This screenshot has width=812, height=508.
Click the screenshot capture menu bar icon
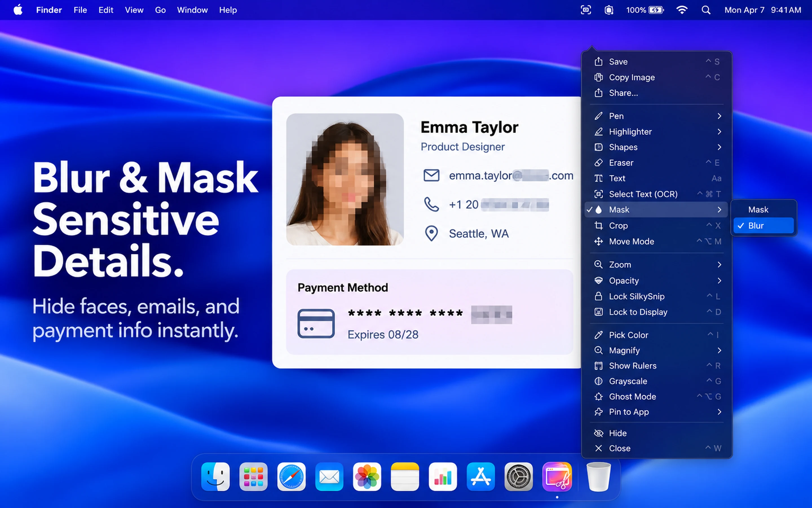coord(586,10)
